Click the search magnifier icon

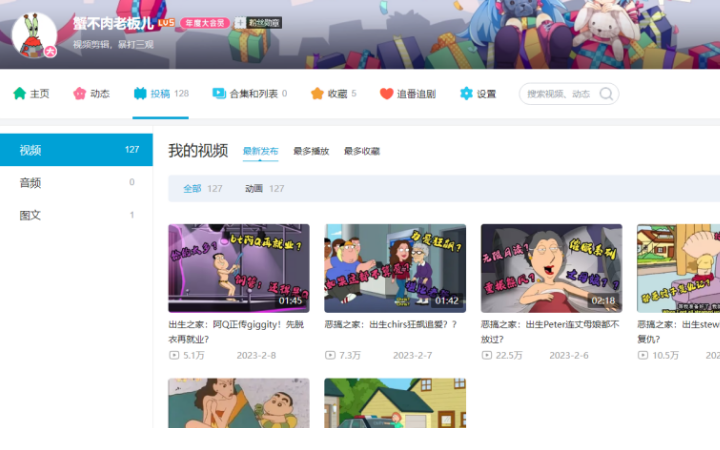coord(606,94)
